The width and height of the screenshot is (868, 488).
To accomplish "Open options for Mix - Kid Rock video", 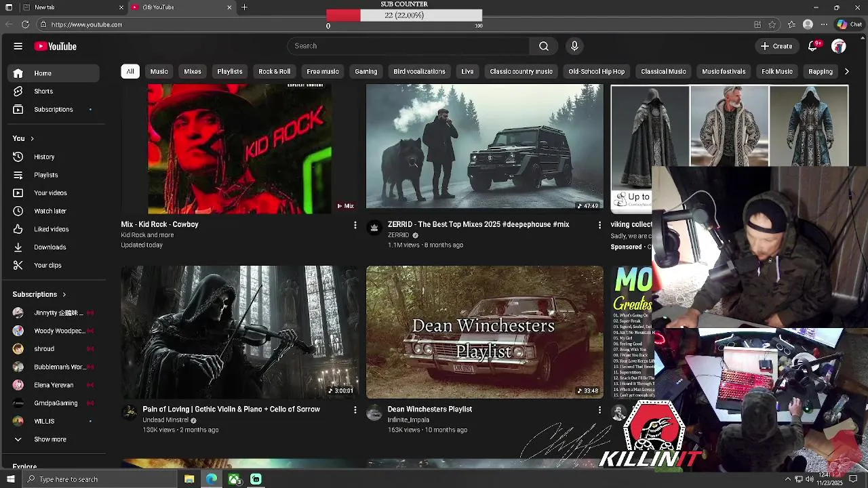I will click(355, 225).
